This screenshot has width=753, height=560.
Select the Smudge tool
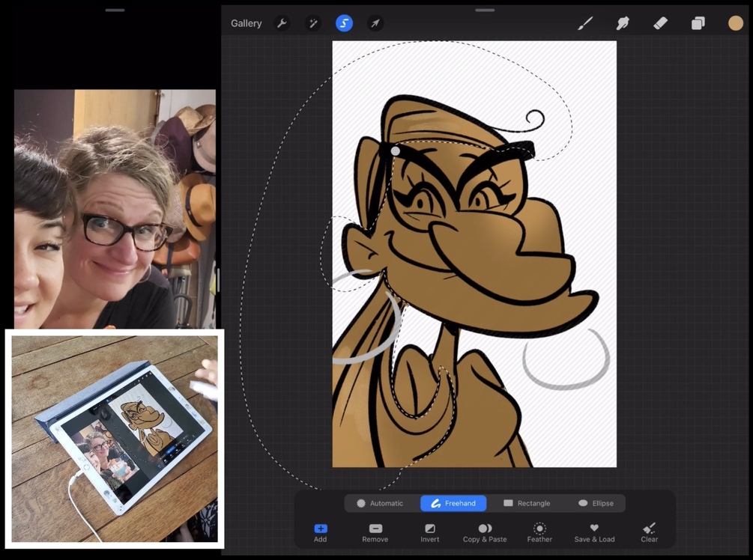click(x=623, y=23)
